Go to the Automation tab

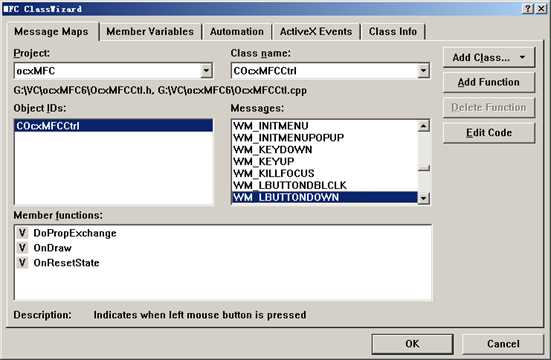point(236,32)
